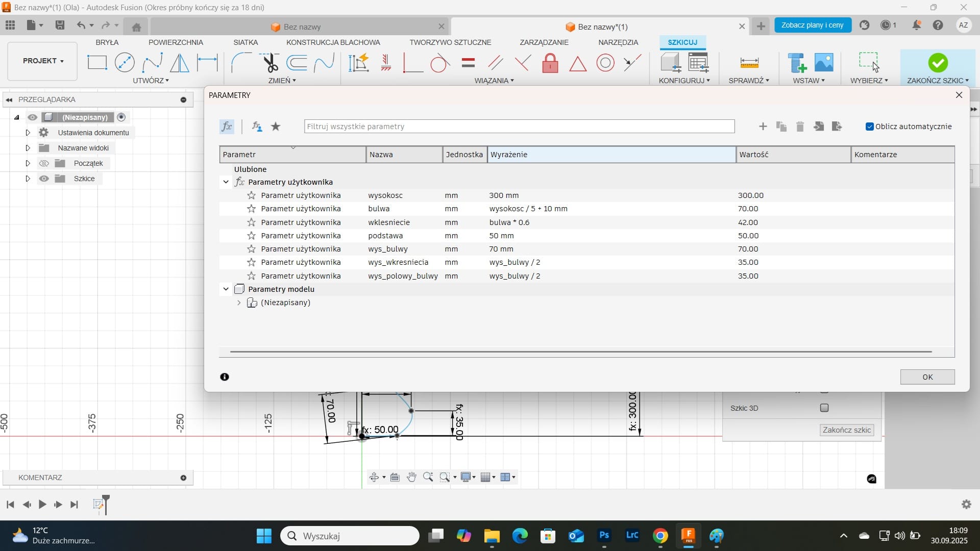Click the Filtruj wszystkie parametry field
Viewport: 980px width, 551px height.
click(519, 127)
